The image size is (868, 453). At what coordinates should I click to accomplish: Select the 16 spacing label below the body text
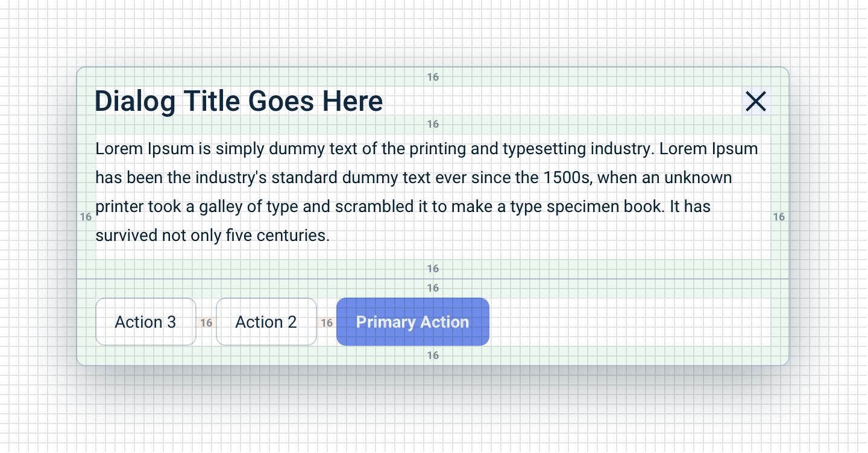tap(433, 268)
